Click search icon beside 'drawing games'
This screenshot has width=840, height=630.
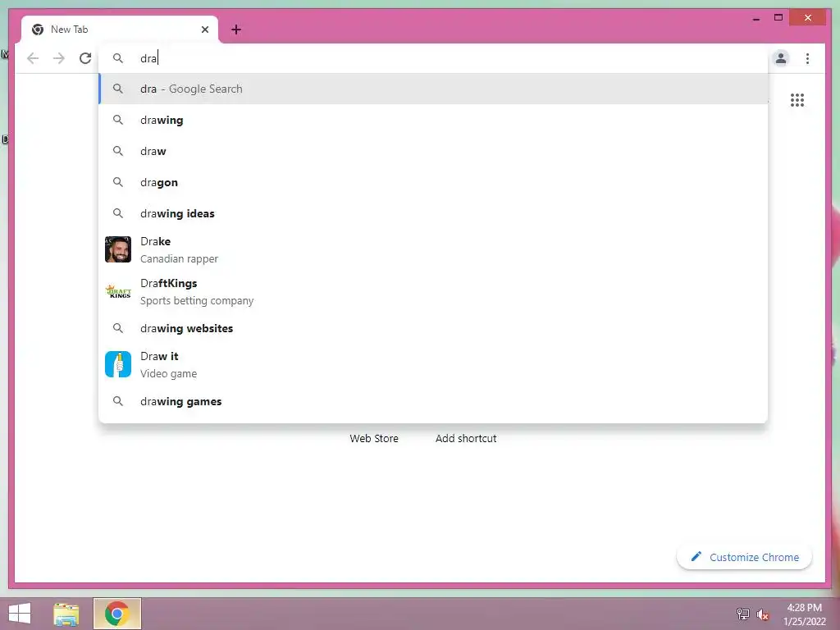(118, 401)
